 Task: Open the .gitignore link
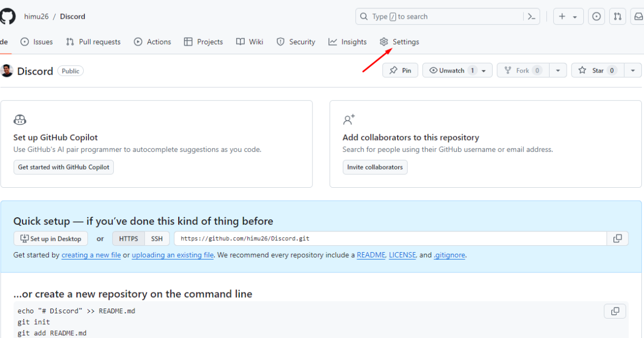(450, 255)
